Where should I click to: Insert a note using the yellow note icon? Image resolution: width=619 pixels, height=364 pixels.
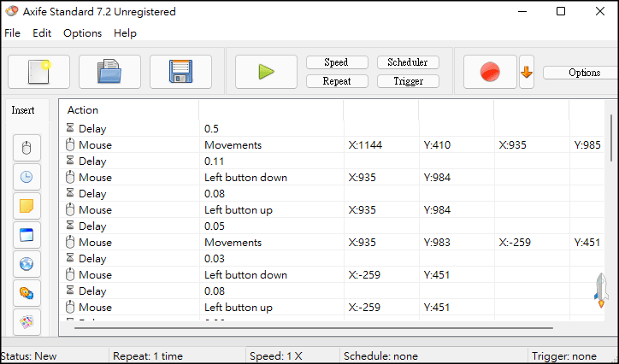27,206
